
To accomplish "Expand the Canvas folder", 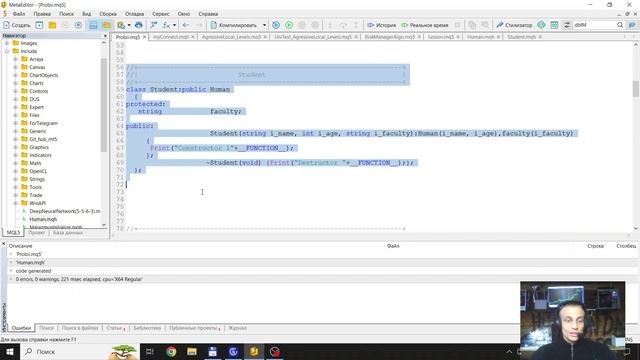I will [16, 67].
